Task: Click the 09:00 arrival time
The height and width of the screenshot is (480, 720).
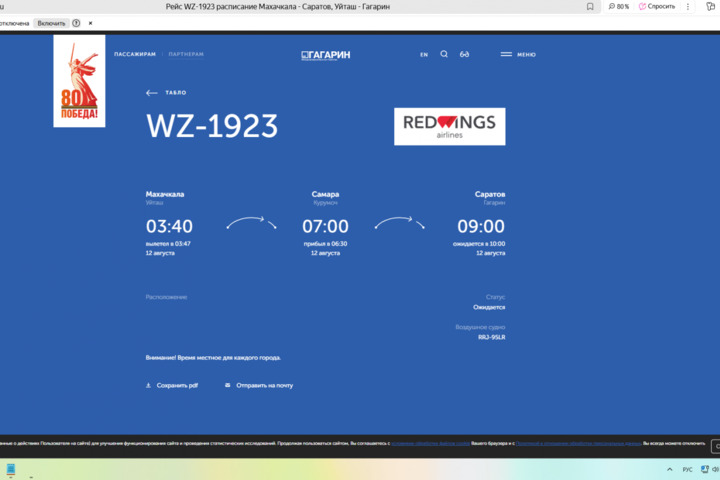Action: (481, 226)
